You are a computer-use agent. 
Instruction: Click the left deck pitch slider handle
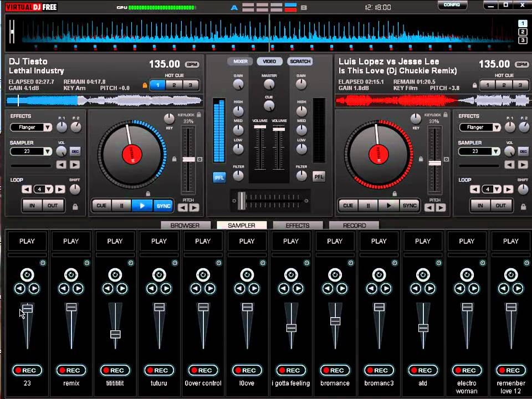point(189,160)
